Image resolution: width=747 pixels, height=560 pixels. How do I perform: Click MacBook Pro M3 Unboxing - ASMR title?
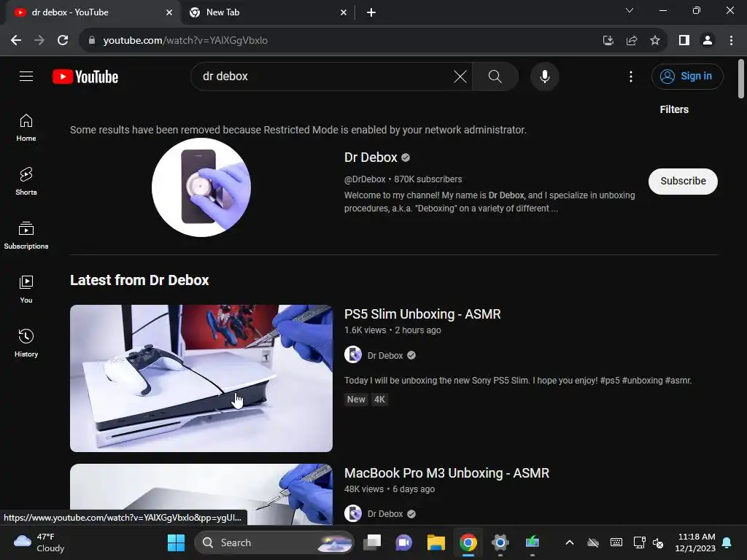click(446, 472)
